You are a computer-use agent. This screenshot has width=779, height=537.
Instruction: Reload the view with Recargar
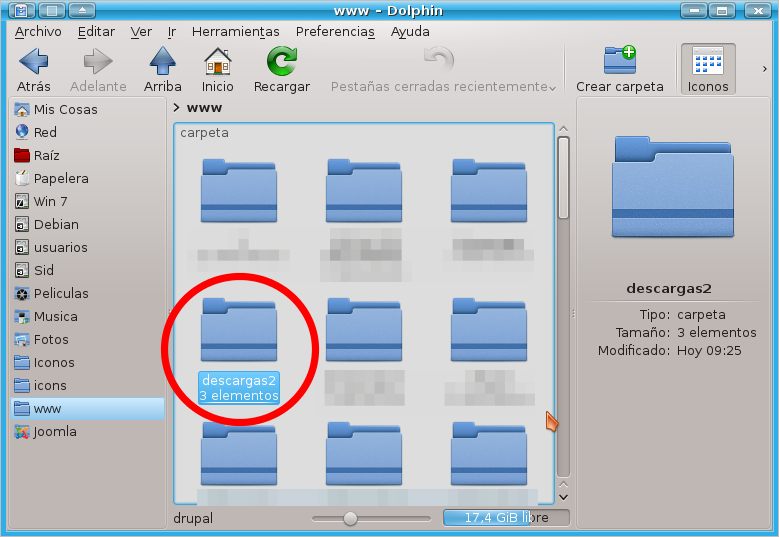pos(282,70)
